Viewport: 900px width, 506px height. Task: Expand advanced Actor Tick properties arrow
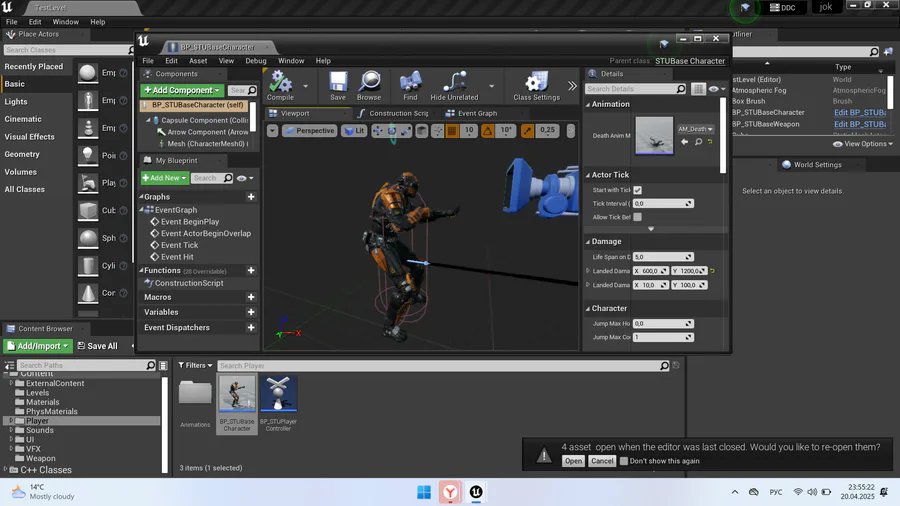tap(651, 229)
